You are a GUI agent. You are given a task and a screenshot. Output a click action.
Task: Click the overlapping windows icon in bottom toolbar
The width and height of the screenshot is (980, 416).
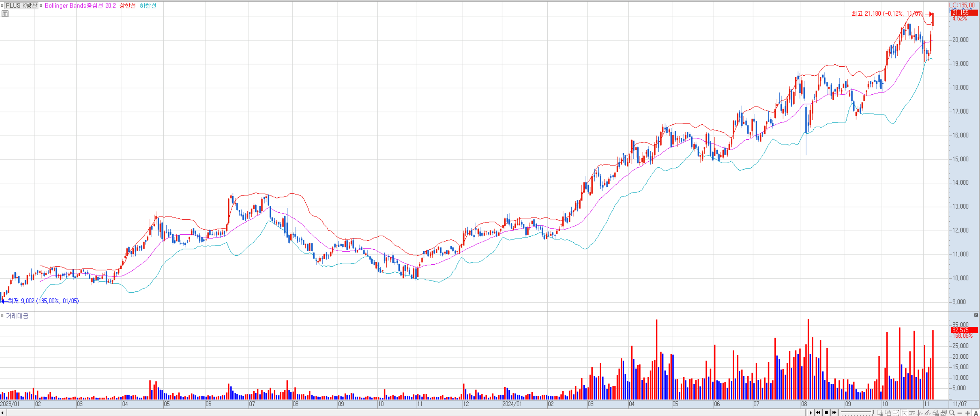click(x=888, y=413)
